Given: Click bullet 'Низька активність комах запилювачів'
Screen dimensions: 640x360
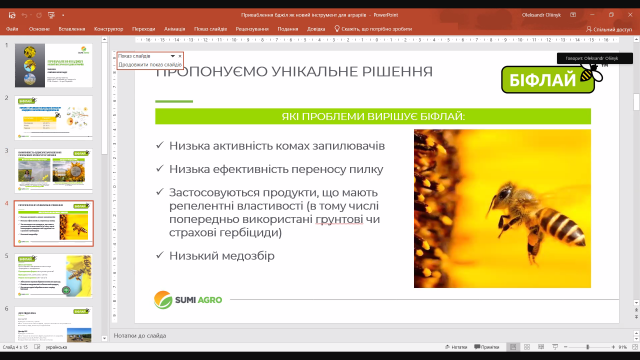Looking at the screenshot, I should pyautogui.click(x=277, y=146).
